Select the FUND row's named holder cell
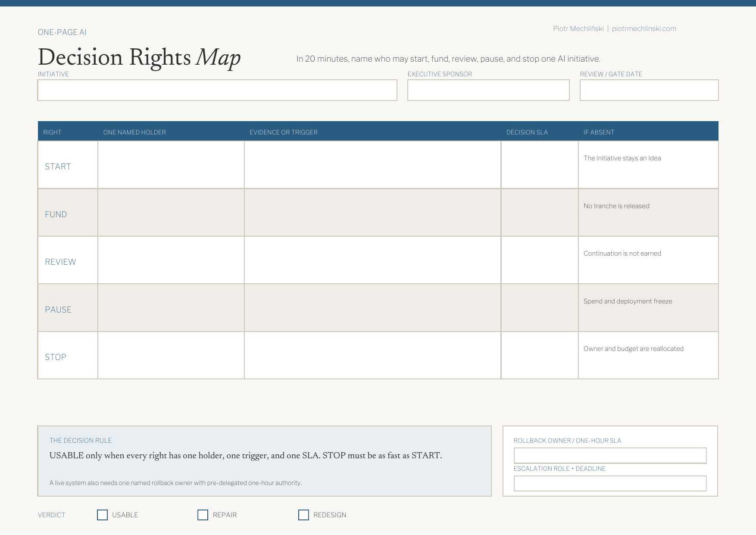 pos(171,213)
